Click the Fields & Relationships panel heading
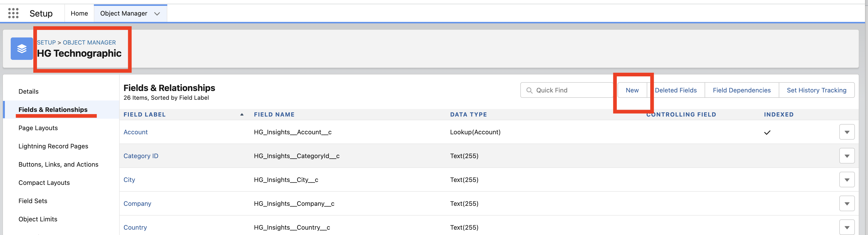Screen dimensions: 868x235 point(169,88)
